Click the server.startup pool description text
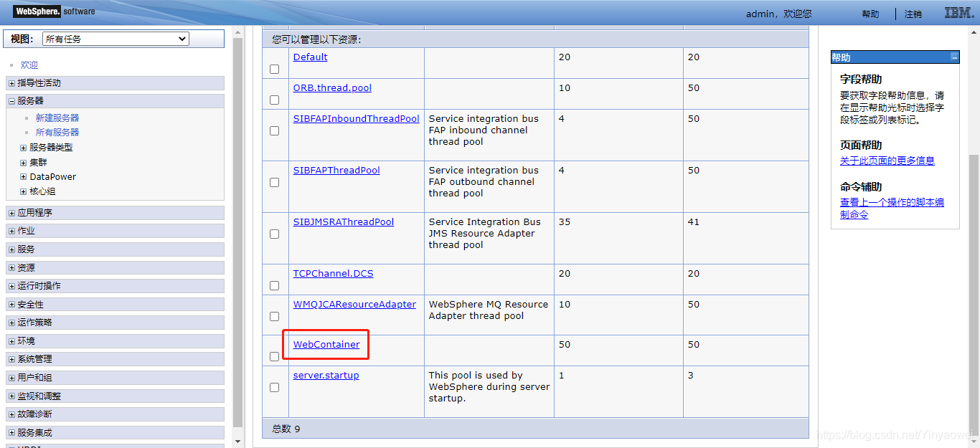Screen dimensions: 980x448 (489, 387)
